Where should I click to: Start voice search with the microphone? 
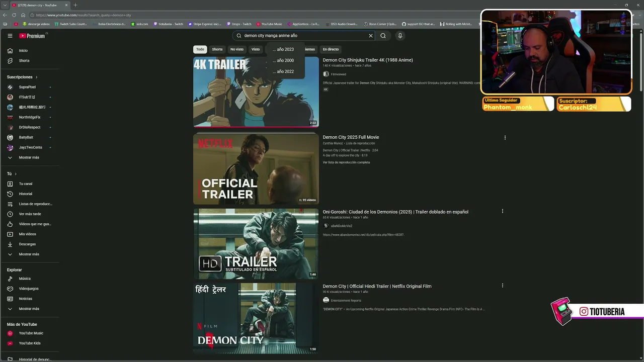[x=400, y=36]
